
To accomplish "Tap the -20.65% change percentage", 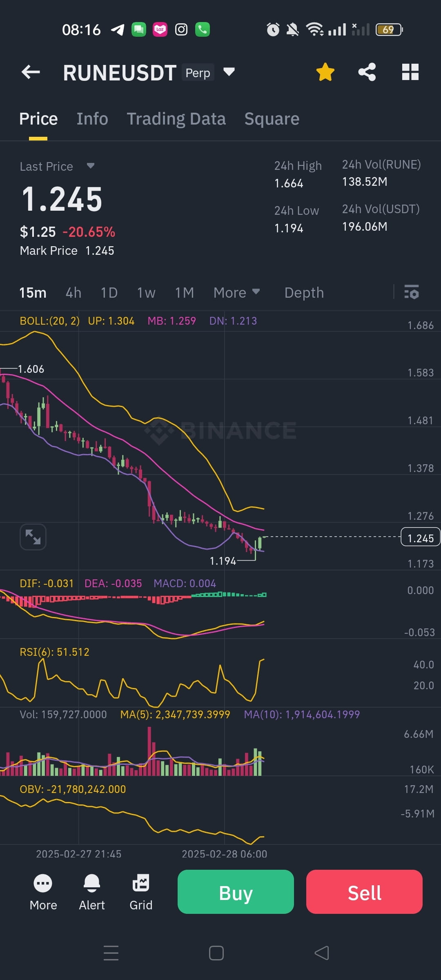I will pos(89,232).
